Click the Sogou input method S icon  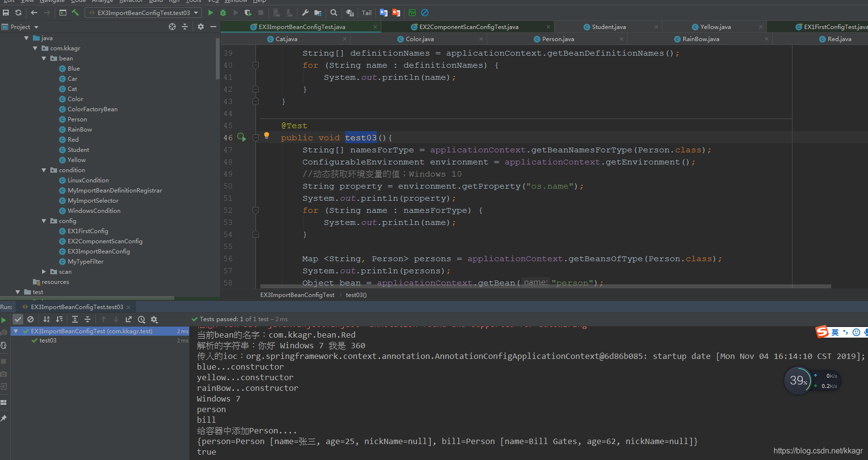pyautogui.click(x=822, y=332)
